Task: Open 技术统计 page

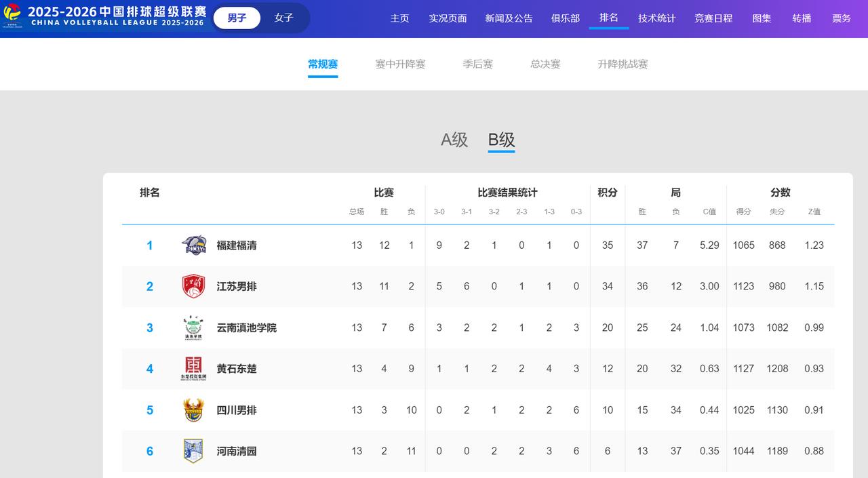Action: click(656, 18)
